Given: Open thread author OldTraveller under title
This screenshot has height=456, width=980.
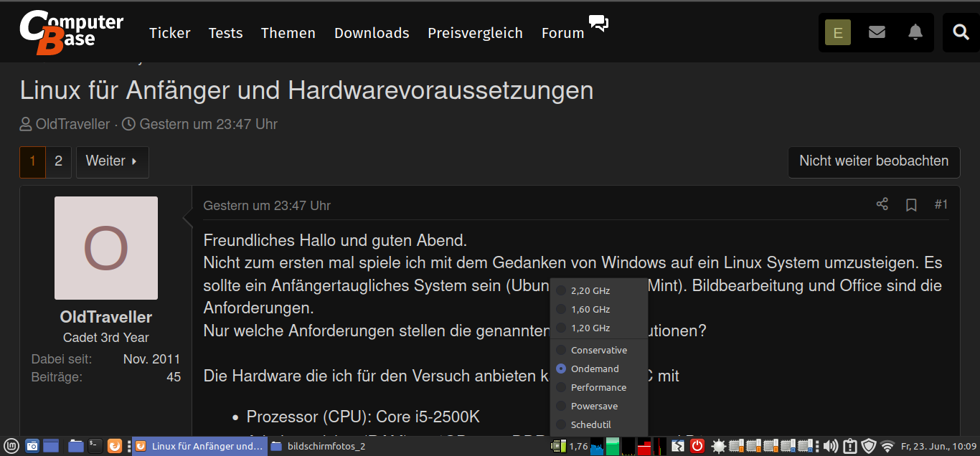Looking at the screenshot, I should [x=72, y=124].
